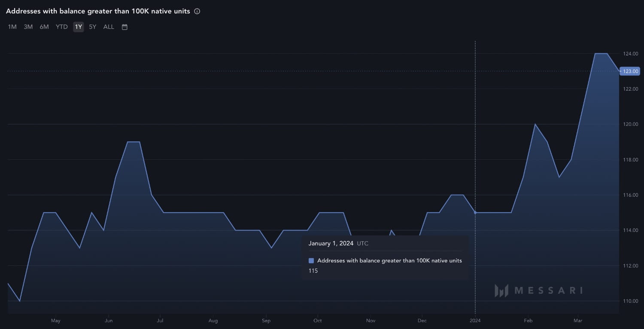This screenshot has width=644, height=329.
Task: Click the chart title text
Action: (98, 11)
